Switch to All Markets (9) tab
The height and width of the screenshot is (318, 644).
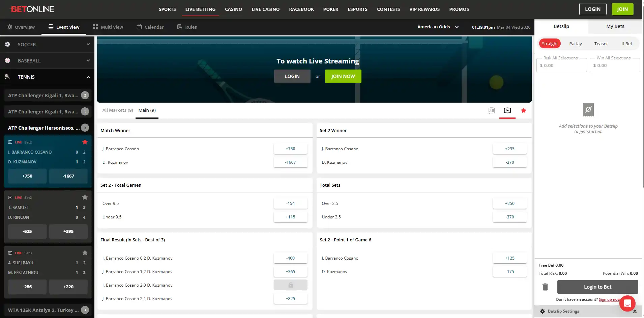[118, 110]
